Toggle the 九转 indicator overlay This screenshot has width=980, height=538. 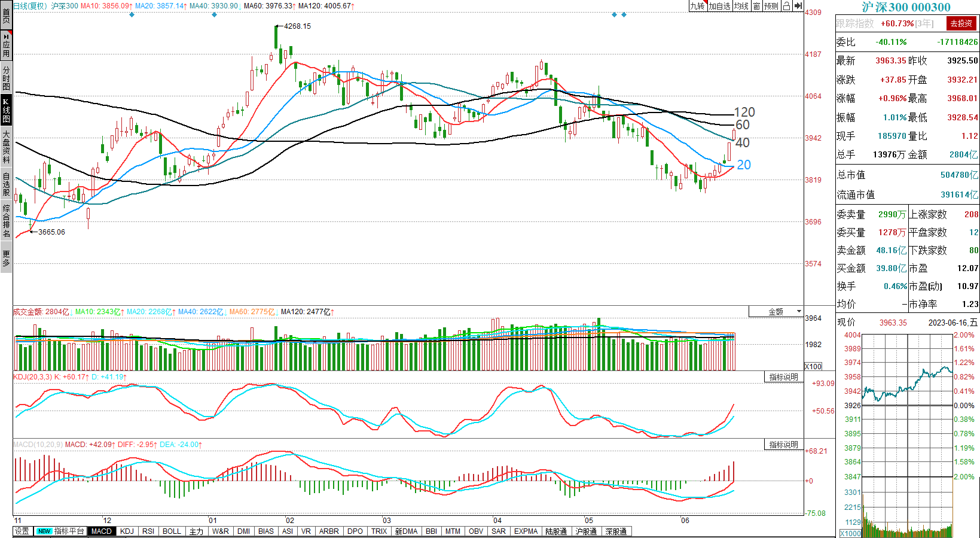pos(697,6)
